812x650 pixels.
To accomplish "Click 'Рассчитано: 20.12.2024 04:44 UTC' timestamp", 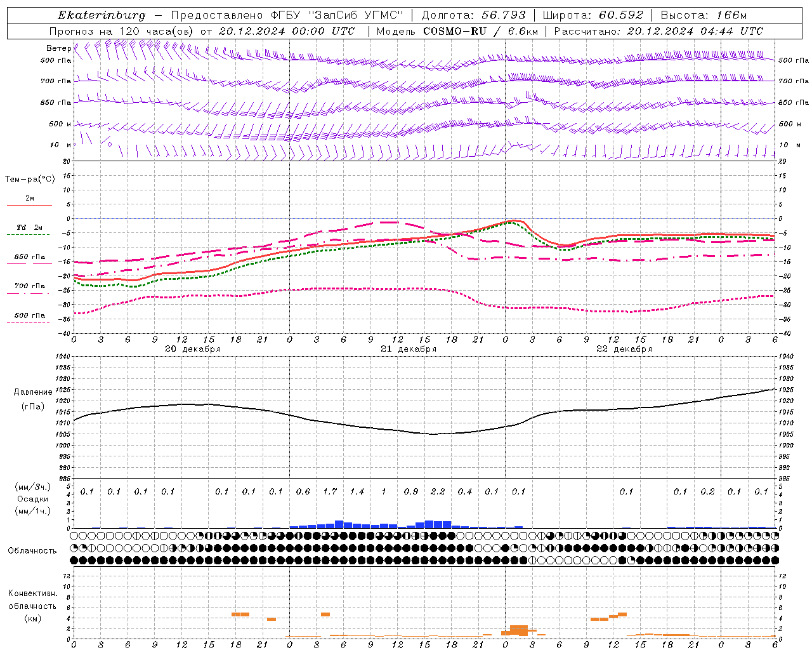I will click(658, 31).
